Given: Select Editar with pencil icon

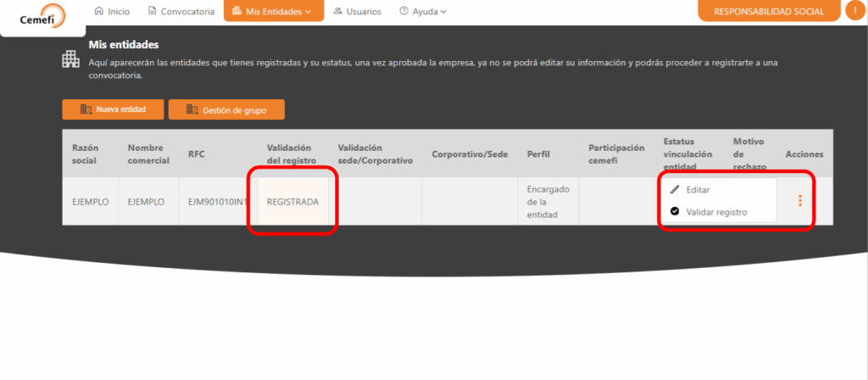Looking at the screenshot, I should click(698, 190).
